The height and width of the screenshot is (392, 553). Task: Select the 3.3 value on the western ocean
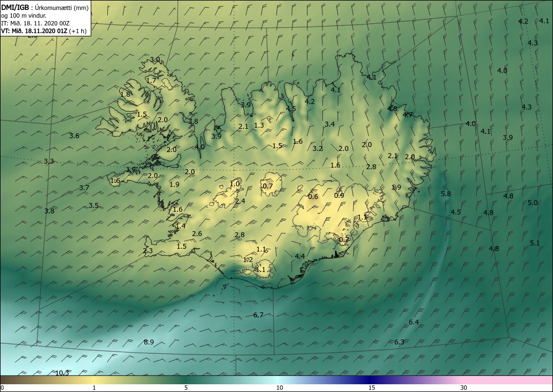(49, 161)
